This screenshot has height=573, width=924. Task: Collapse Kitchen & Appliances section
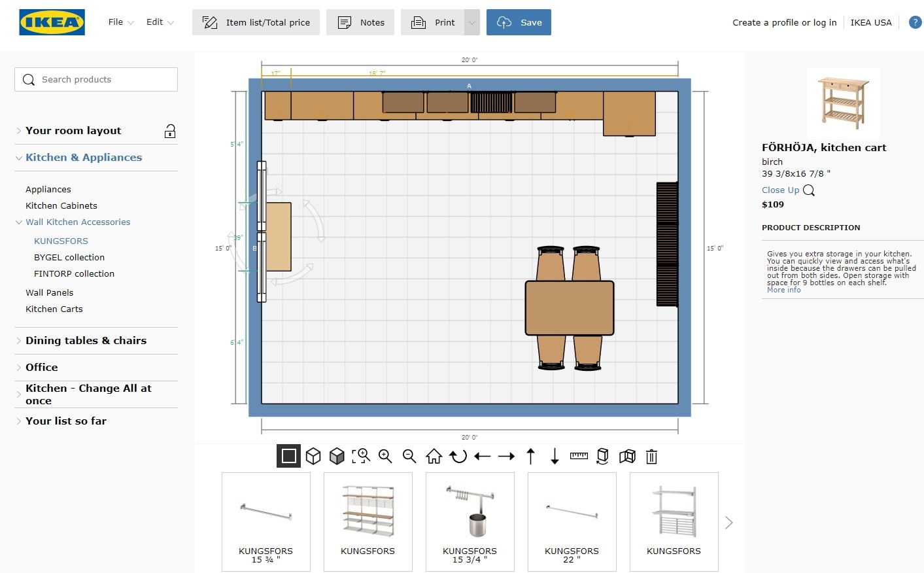pyautogui.click(x=84, y=158)
